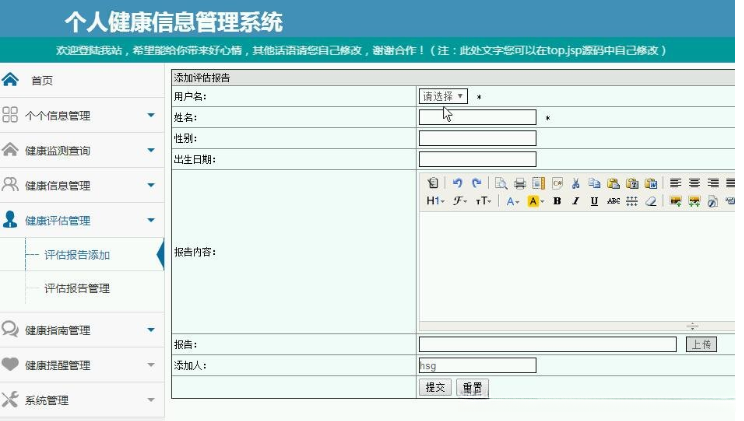Clear formatting with eraser icon
The height and width of the screenshot is (421, 744).
click(x=651, y=201)
